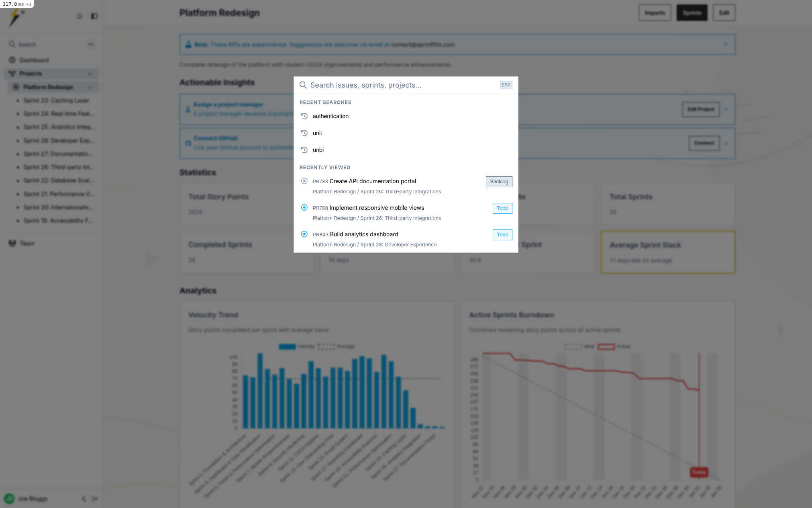
Task: Click the sidebar panel toggle icon
Action: point(94,16)
